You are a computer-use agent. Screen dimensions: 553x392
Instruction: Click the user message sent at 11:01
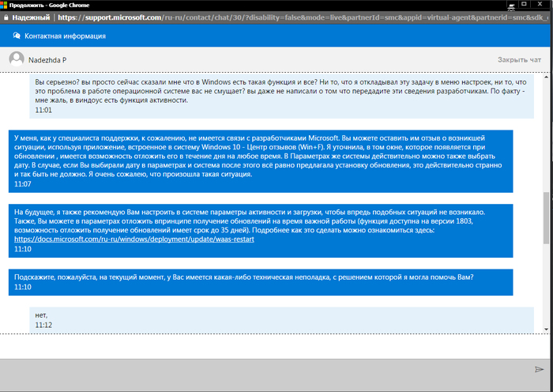[x=281, y=96]
